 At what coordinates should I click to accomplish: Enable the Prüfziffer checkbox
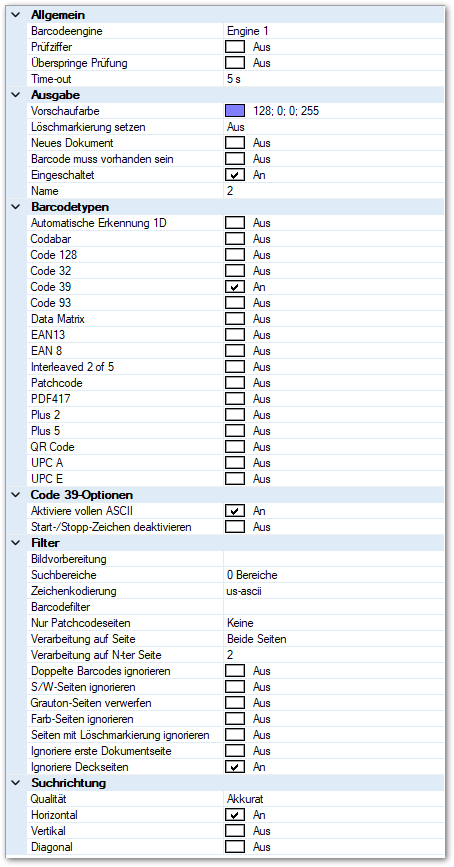(235, 47)
